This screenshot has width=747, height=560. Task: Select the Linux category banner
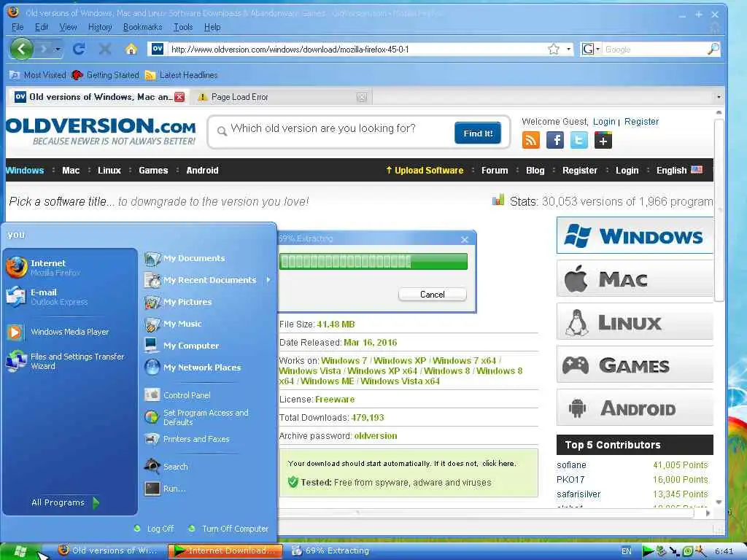[x=635, y=322]
